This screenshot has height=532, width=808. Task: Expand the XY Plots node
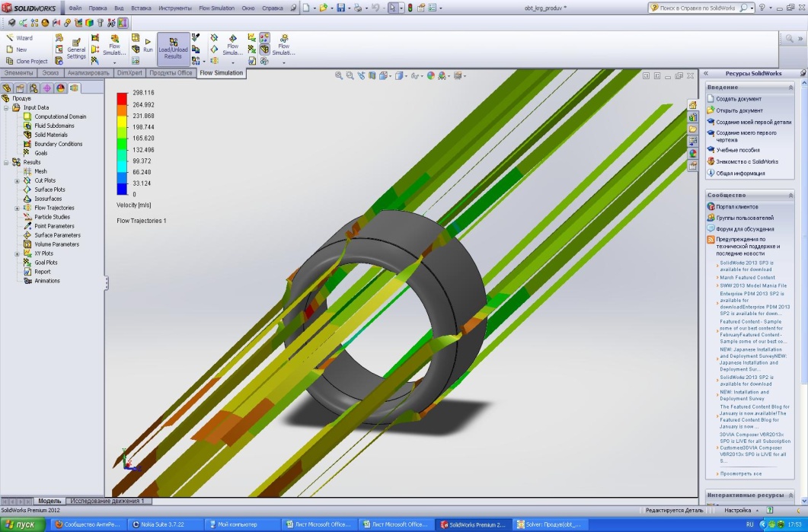coord(17,254)
